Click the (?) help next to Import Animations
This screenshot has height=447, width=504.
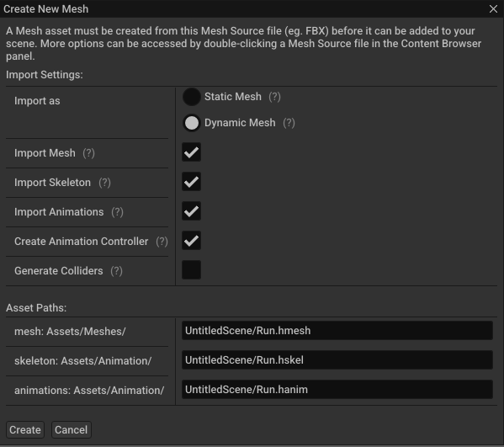tap(117, 212)
